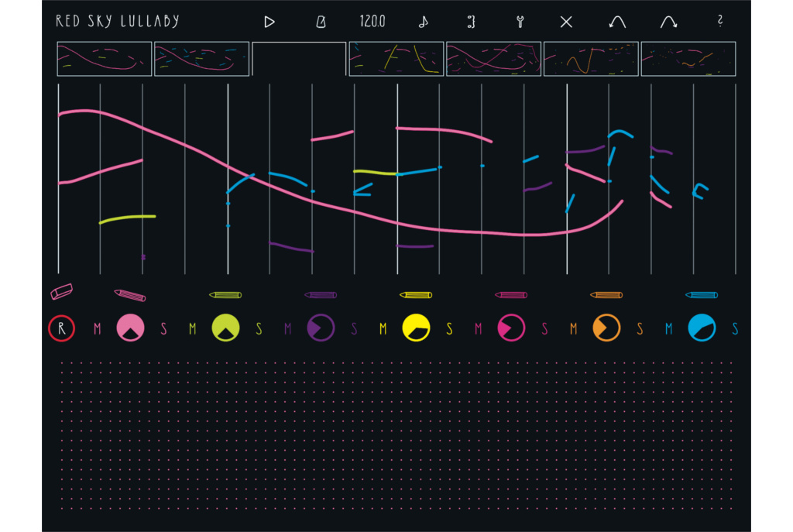Image resolution: width=793 pixels, height=532 pixels.
Task: Click the 120.0 tempo value
Action: 372,22
